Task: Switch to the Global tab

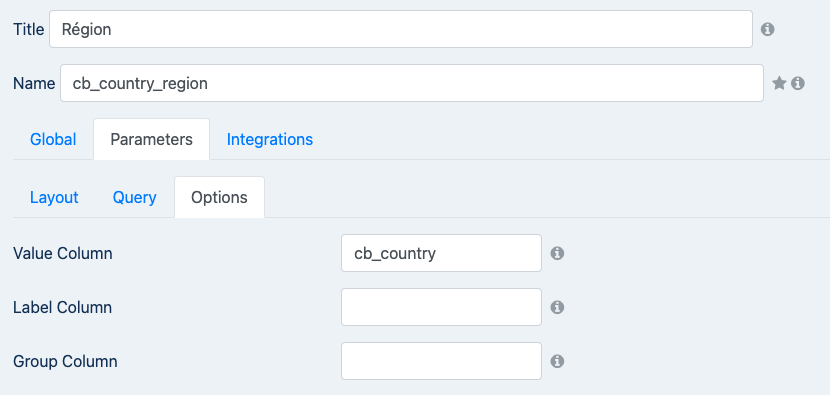Action: pos(53,139)
